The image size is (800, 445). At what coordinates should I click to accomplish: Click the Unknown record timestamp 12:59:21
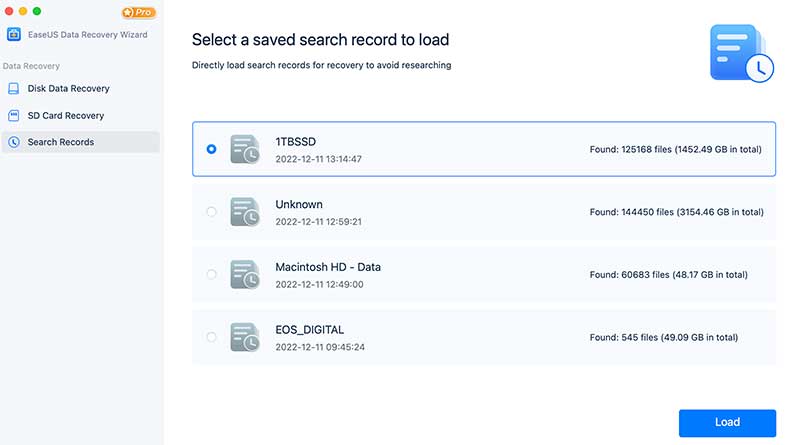pyautogui.click(x=318, y=222)
